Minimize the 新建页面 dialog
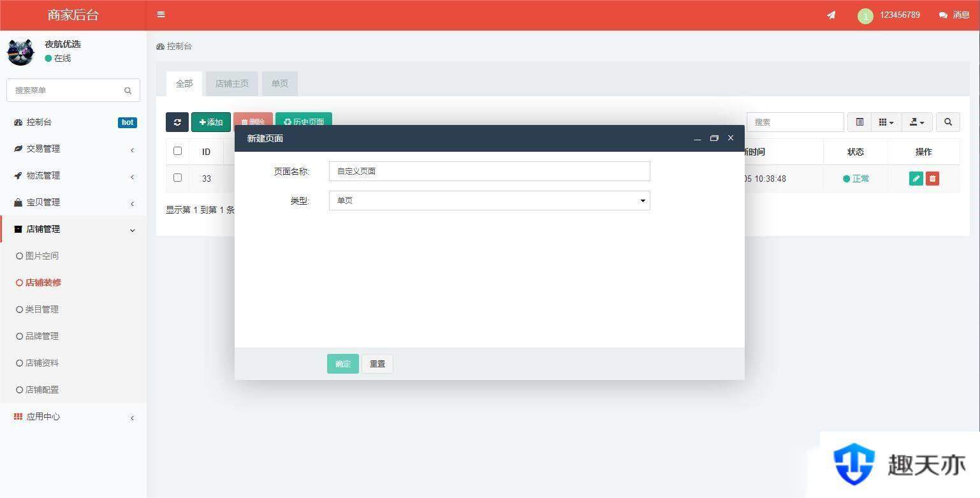The width and height of the screenshot is (980, 498). pos(698,138)
